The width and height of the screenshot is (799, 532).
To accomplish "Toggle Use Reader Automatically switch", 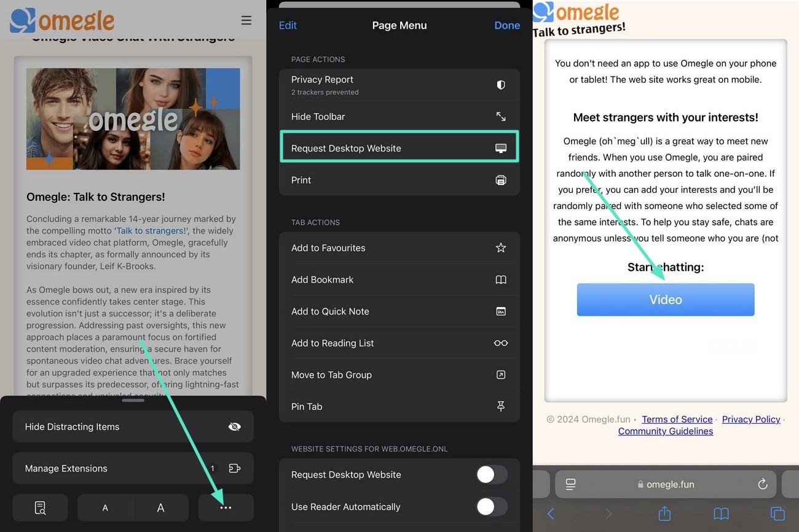I will pos(492,506).
